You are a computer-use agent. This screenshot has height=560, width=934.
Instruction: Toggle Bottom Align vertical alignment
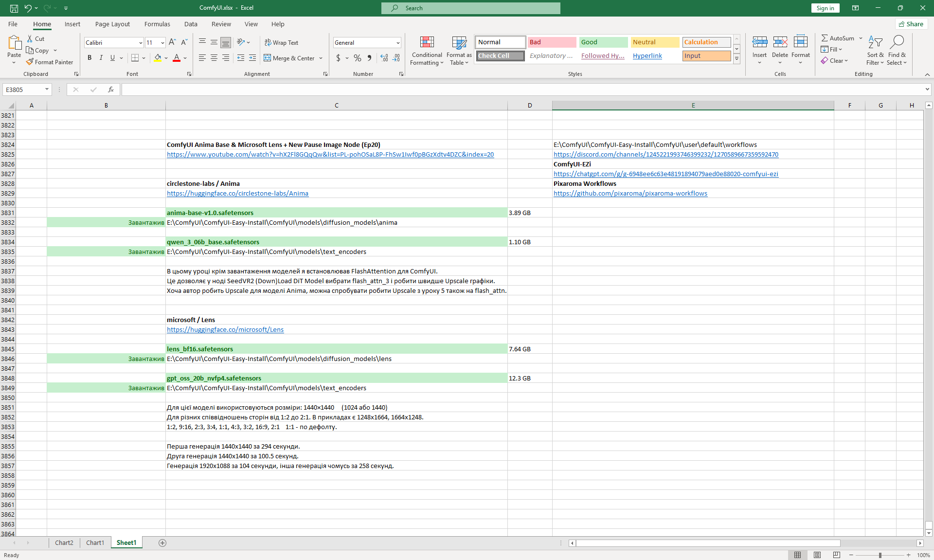point(226,42)
